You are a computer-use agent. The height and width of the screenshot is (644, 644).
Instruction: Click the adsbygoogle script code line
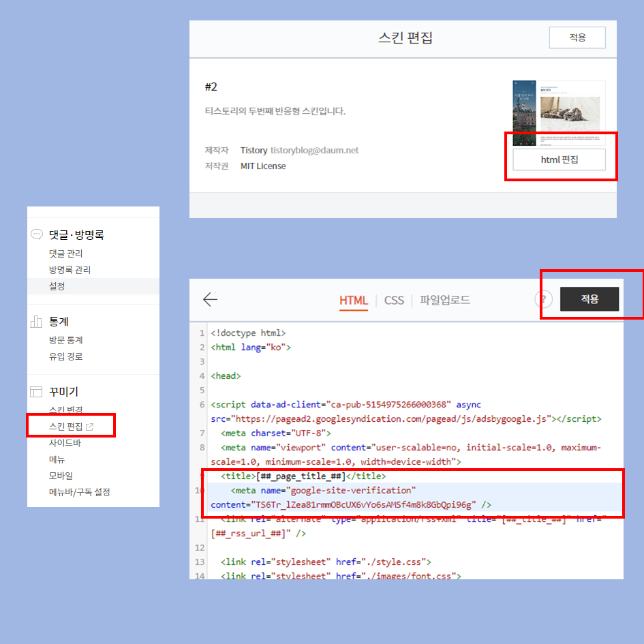click(405, 412)
